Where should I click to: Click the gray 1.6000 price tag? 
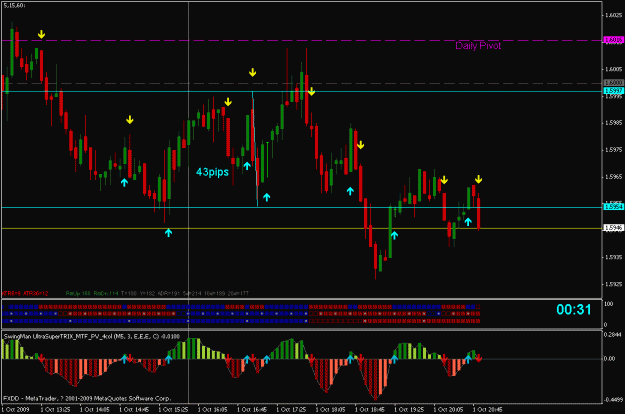coord(613,83)
